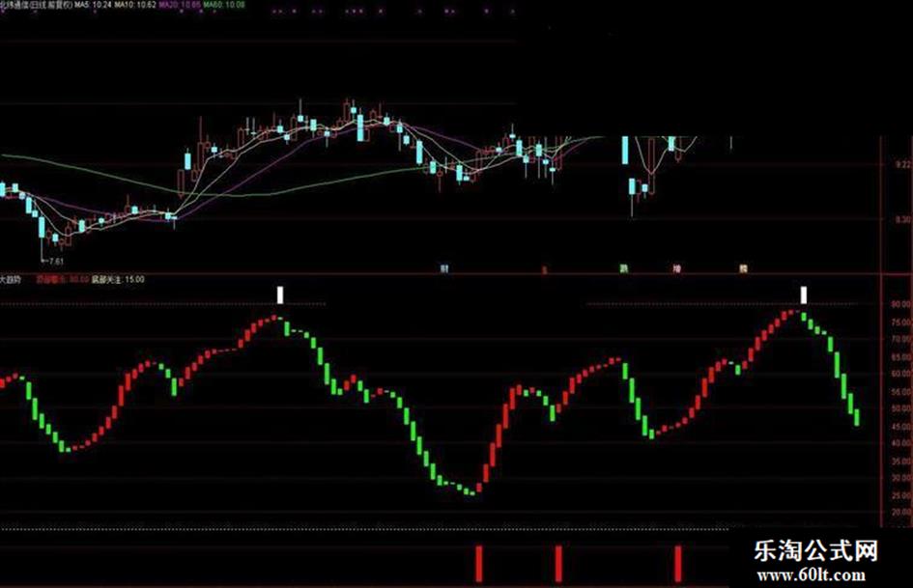The width and height of the screenshot is (913, 588).
Task: Select the first white top-warning marker bar
Action: tap(280, 294)
